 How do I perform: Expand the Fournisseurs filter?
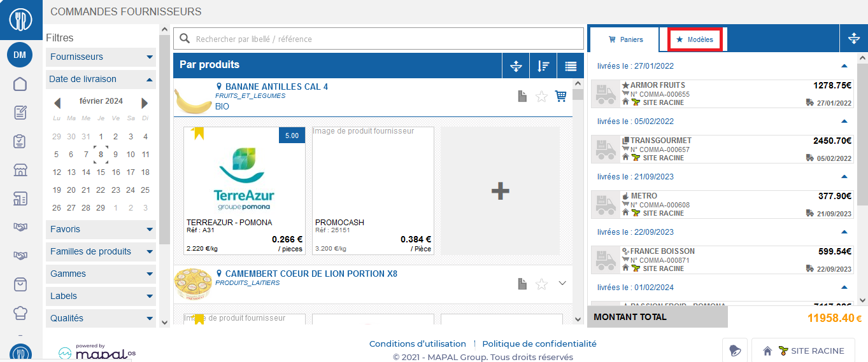[101, 57]
